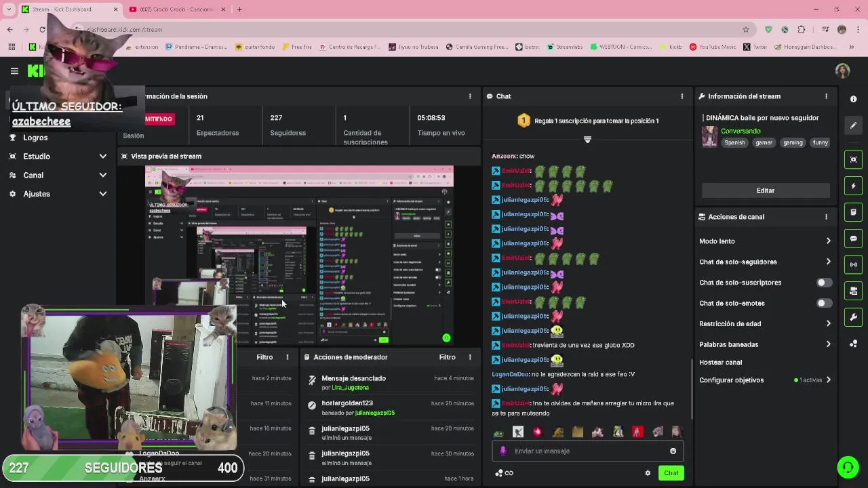Click the Pepe frog emote below chat
This screenshot has width=868, height=488.
click(498, 432)
